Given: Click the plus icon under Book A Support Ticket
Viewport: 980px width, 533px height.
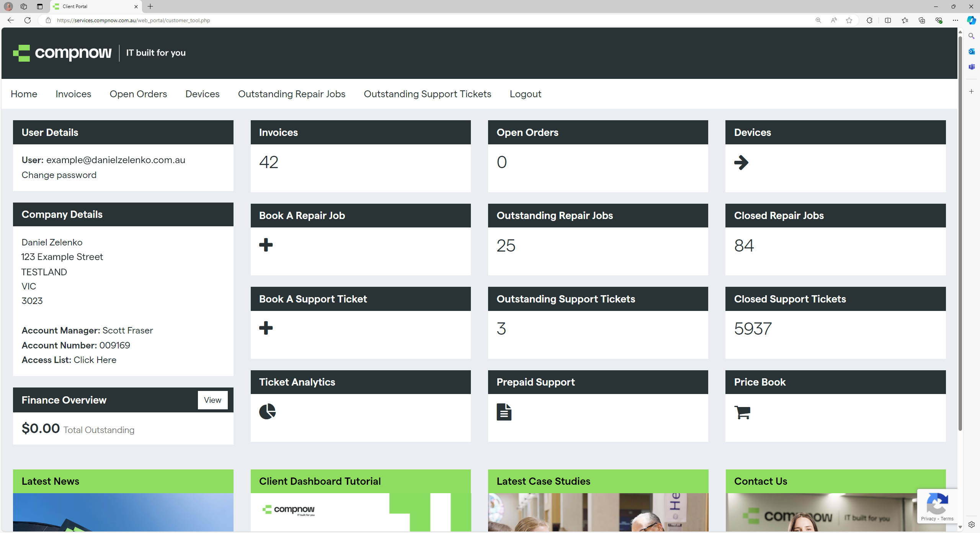Looking at the screenshot, I should 266,328.
